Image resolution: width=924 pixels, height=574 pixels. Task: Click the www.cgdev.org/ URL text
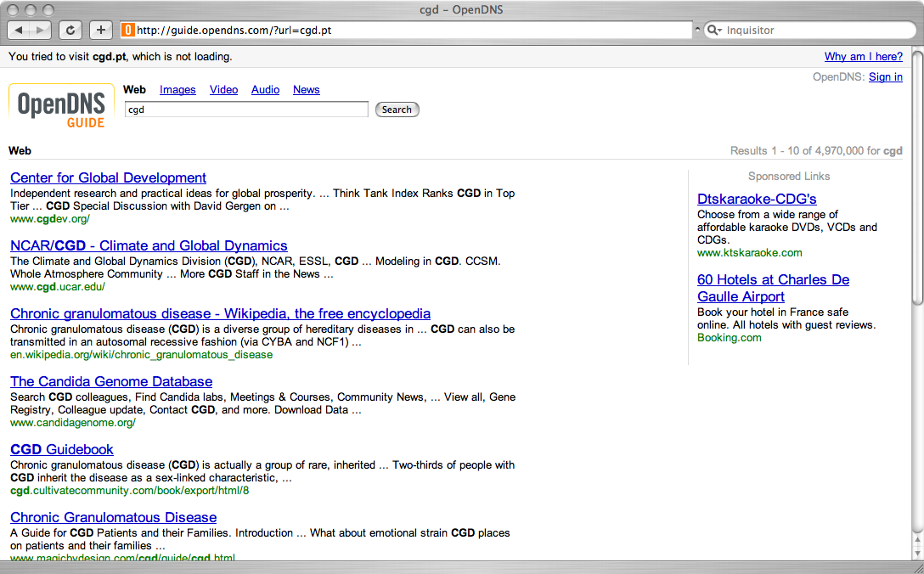tap(50, 218)
